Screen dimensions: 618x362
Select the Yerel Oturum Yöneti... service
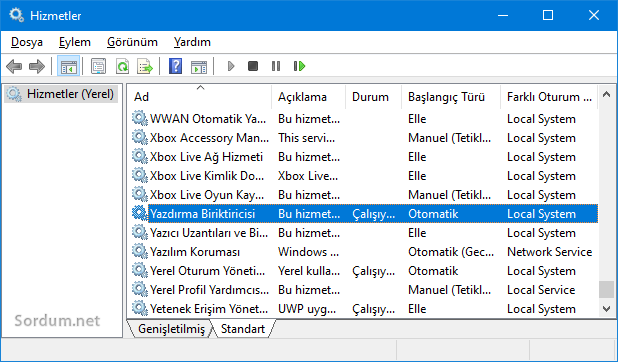(365, 271)
